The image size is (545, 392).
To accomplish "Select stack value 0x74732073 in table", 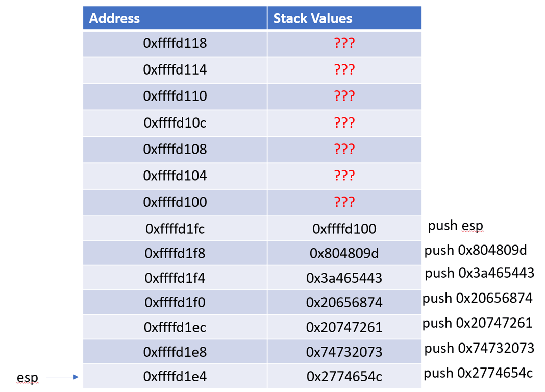I will (344, 352).
